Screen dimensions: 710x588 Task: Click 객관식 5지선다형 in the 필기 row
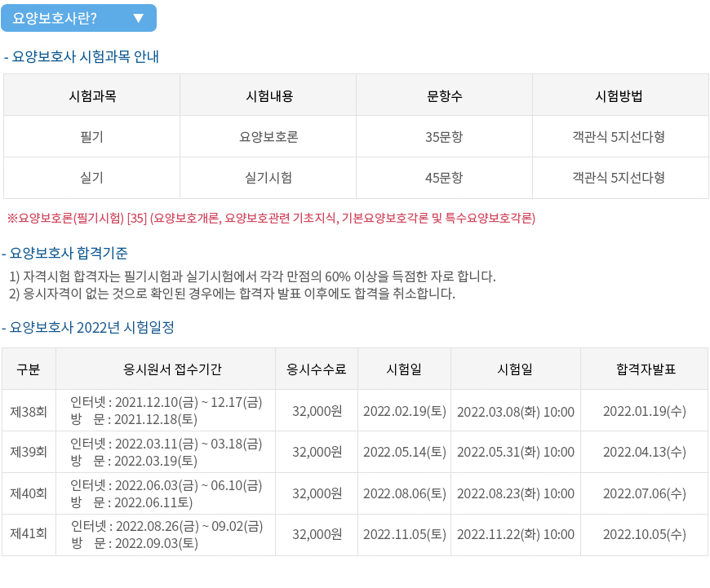pyautogui.click(x=619, y=137)
